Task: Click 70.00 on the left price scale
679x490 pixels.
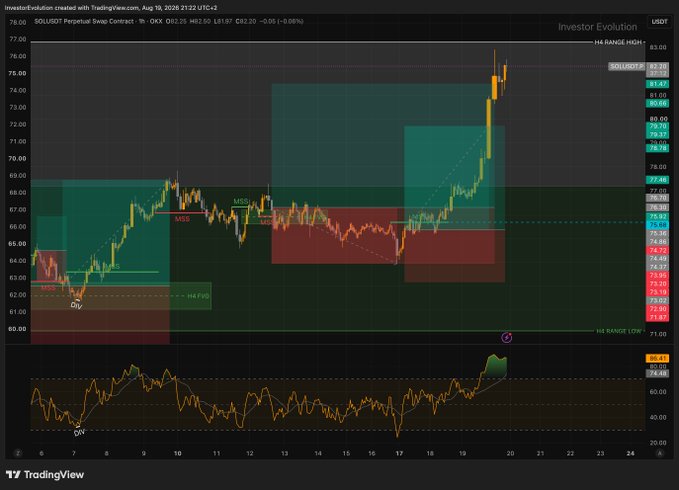Action: click(17, 158)
